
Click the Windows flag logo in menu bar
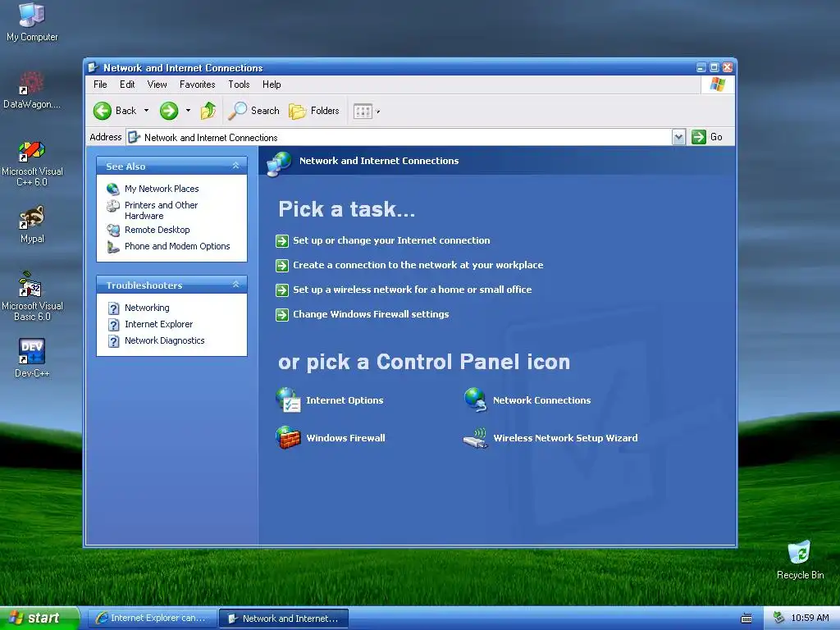click(717, 84)
